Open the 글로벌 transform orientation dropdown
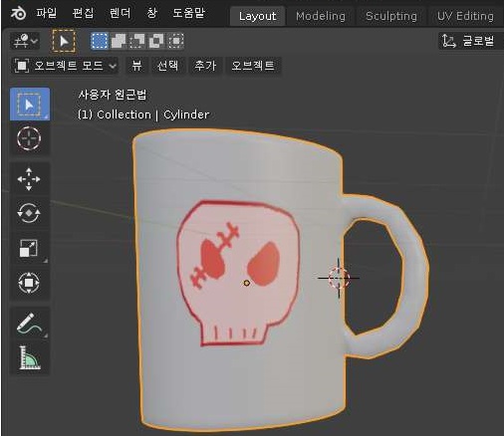This screenshot has height=436, width=504. coord(471,41)
